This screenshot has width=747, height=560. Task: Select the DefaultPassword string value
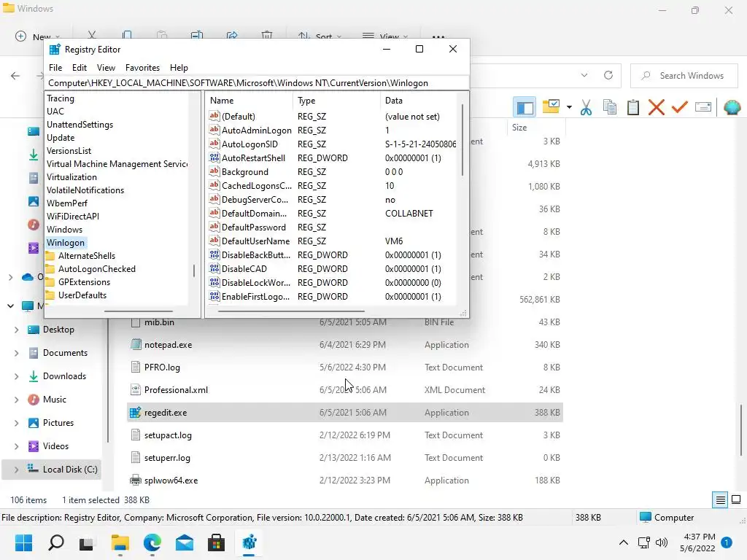pos(253,227)
